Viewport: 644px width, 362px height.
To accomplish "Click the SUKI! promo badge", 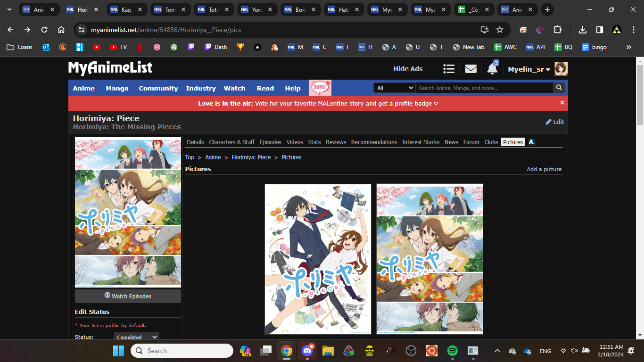I will 320,88.
